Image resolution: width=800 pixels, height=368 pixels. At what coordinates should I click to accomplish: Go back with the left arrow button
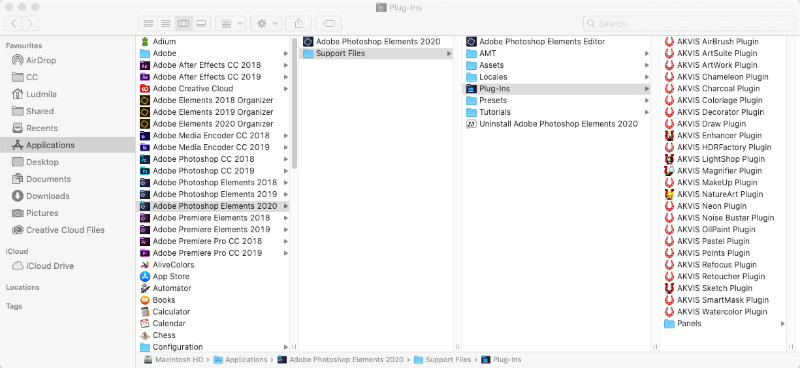pyautogui.click(x=13, y=23)
